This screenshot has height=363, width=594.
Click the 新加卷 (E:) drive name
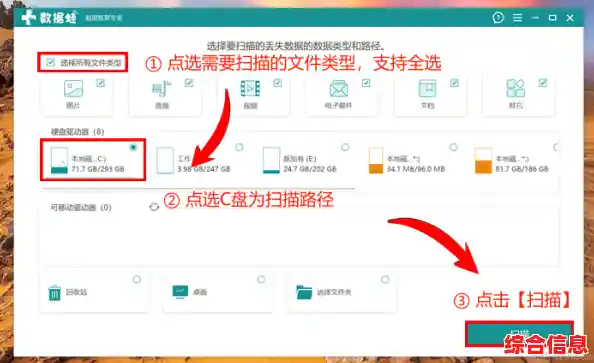coord(300,158)
